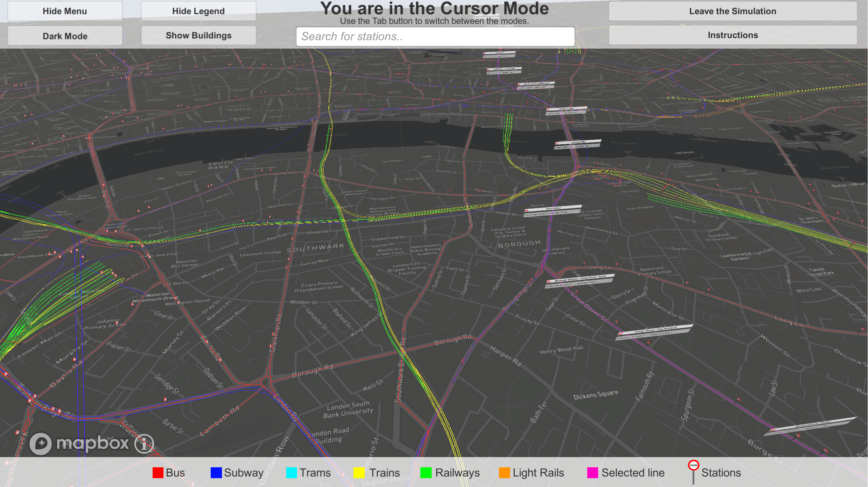Hide the Menu
The height and width of the screenshot is (487, 868).
65,11
